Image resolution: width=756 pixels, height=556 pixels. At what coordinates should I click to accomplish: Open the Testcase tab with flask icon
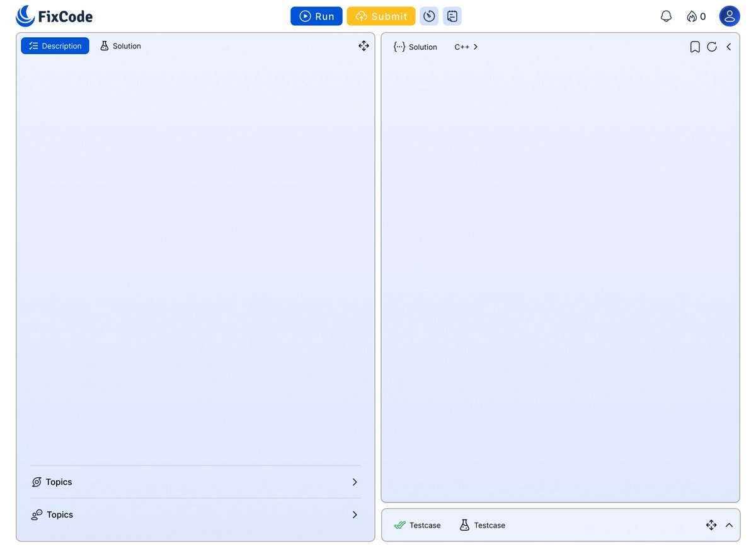click(x=483, y=525)
